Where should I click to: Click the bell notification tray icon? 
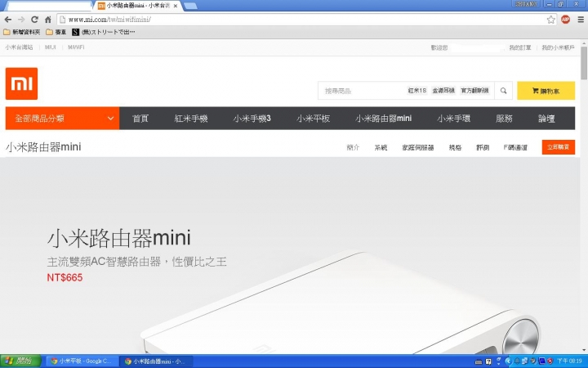(x=517, y=361)
